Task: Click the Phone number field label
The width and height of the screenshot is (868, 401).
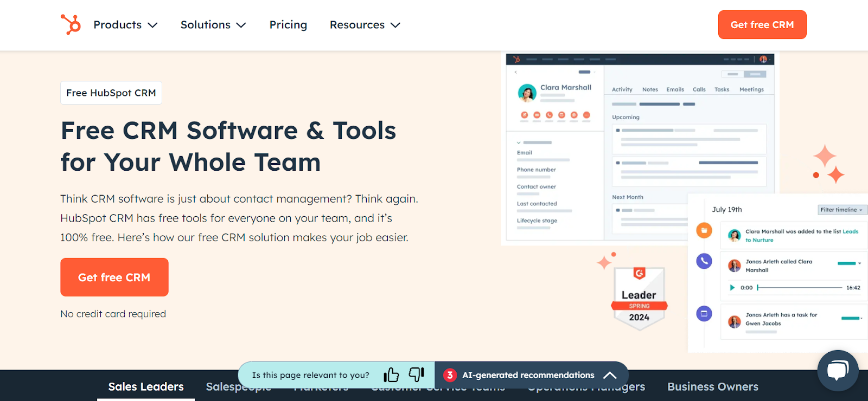Action: (x=537, y=170)
